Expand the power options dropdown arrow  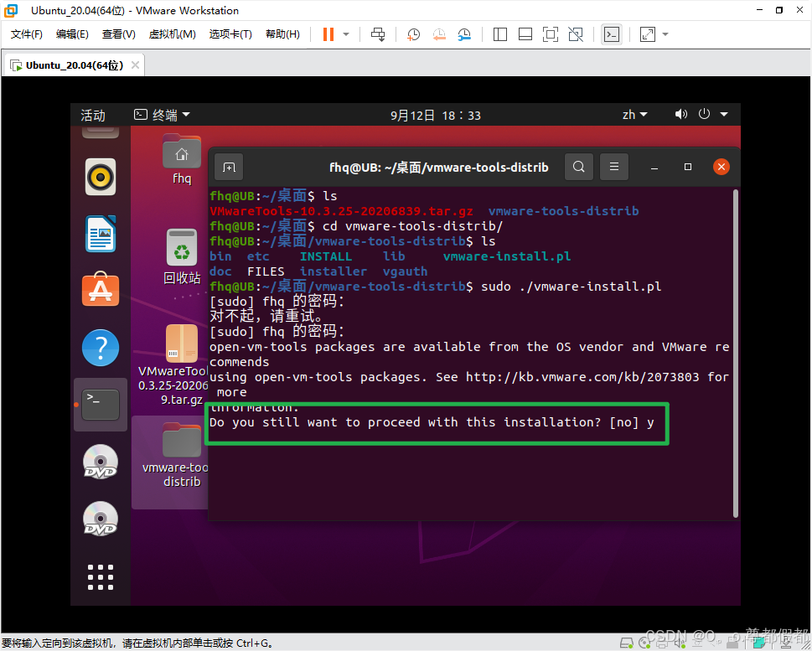346,34
